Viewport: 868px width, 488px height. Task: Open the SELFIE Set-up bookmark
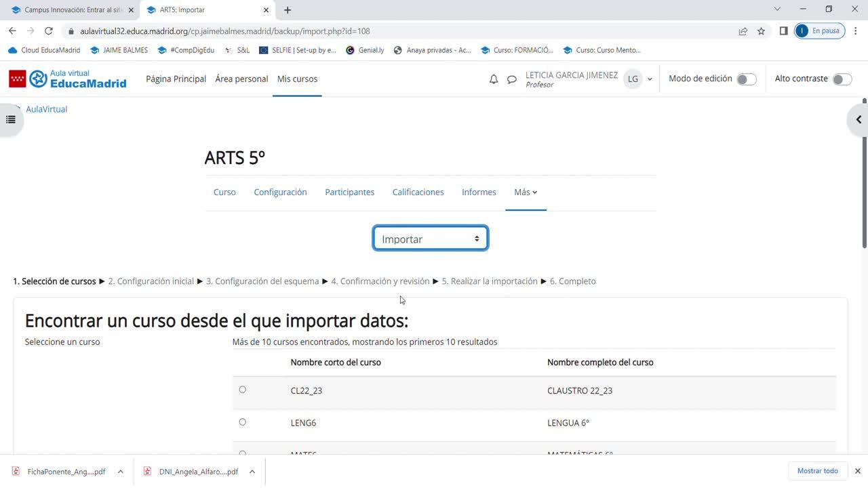pos(298,50)
